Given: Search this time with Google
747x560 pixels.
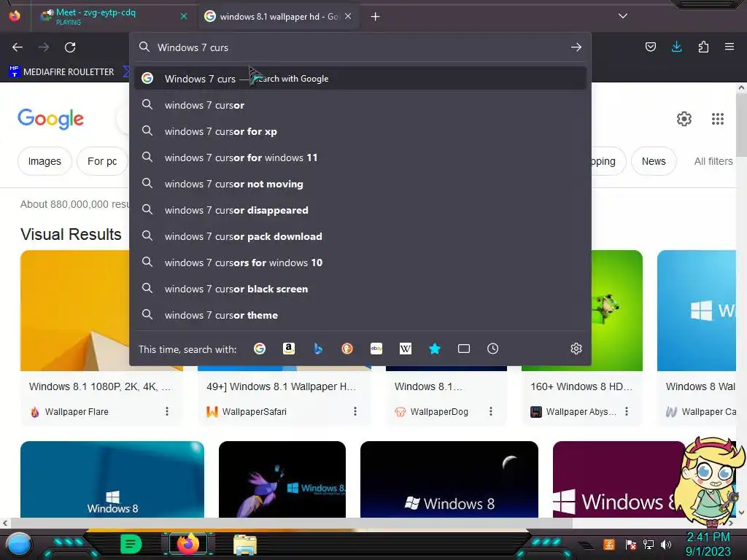Looking at the screenshot, I should pos(260,349).
